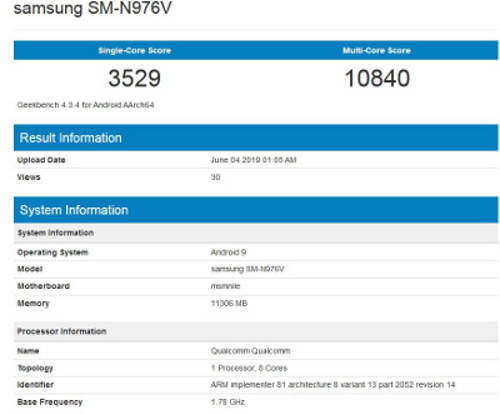The image size is (500, 415).
Task: Click the motherboard value msmnile
Action: coord(225,286)
